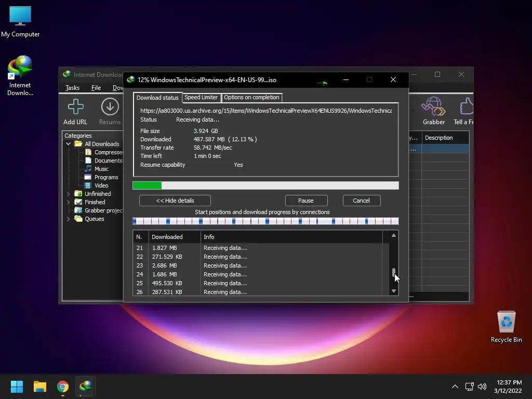Open network status tray icon
Viewport: 532px width, 399px height.
pos(470,387)
